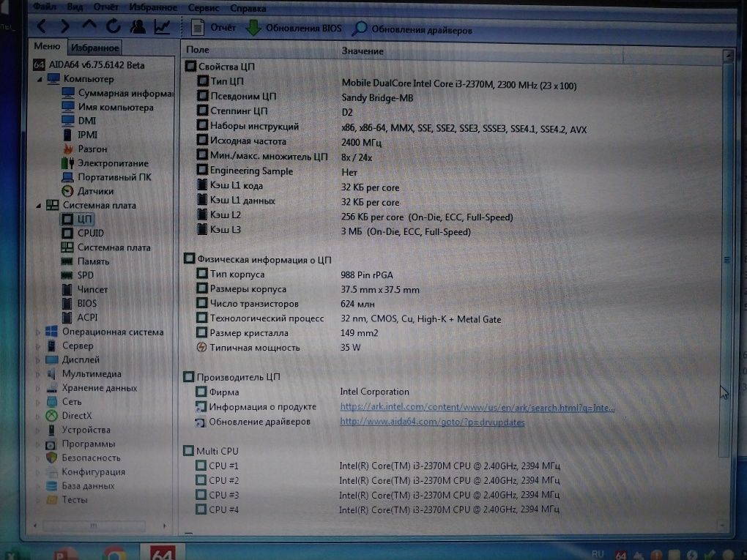Click the Программы icon in tree
Viewport: 747px width, 560px height.
tap(51, 445)
